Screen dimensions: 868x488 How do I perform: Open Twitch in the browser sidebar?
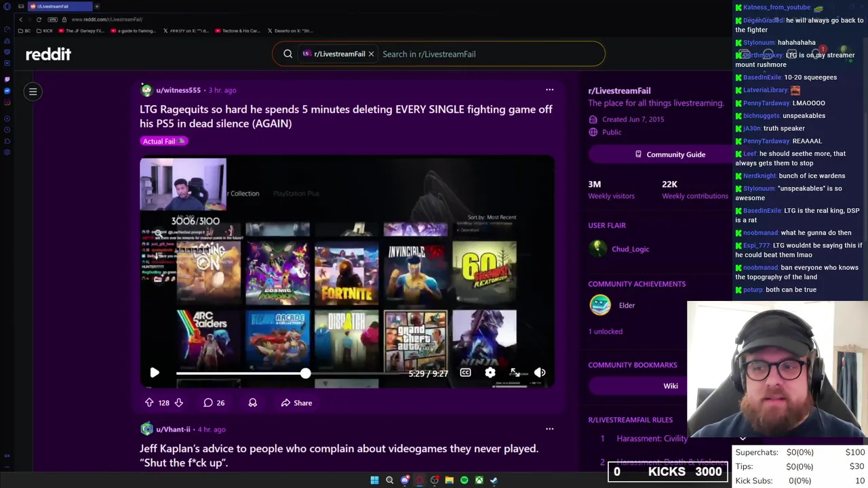click(x=7, y=79)
